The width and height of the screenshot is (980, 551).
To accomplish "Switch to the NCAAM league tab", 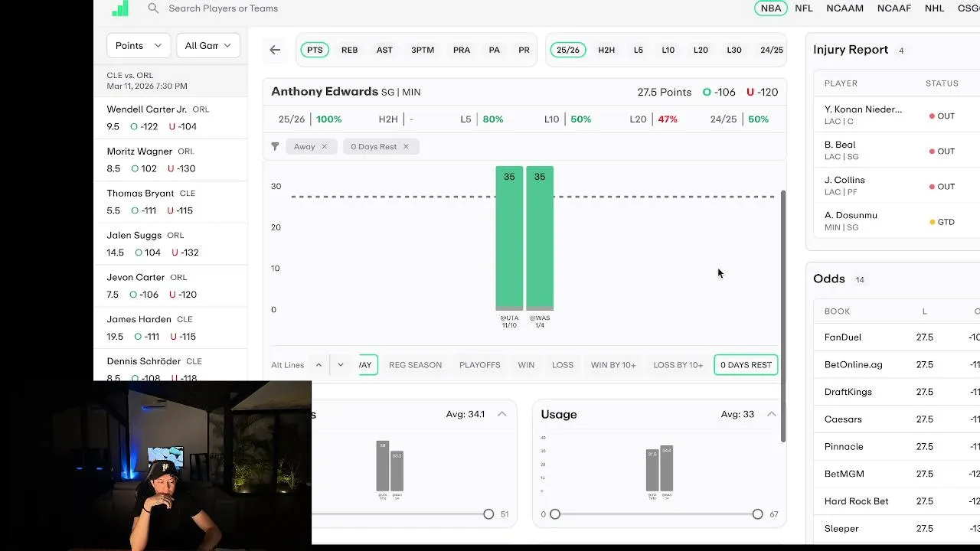I will coord(844,8).
